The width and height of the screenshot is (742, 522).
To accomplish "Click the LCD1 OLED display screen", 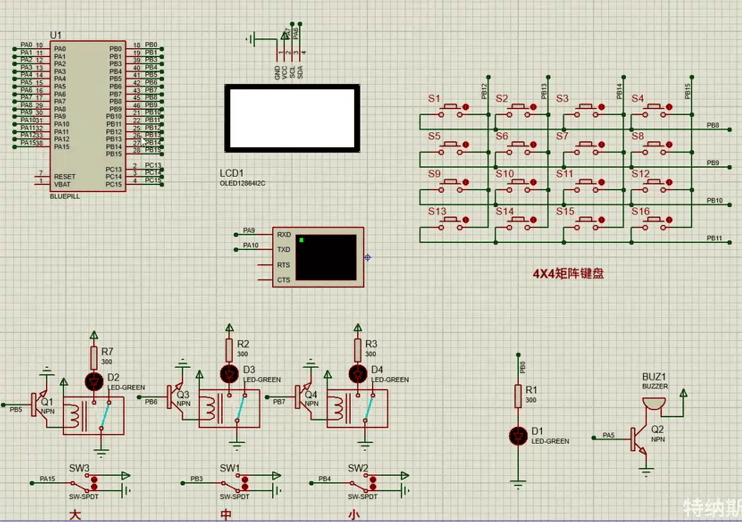I will (291, 118).
